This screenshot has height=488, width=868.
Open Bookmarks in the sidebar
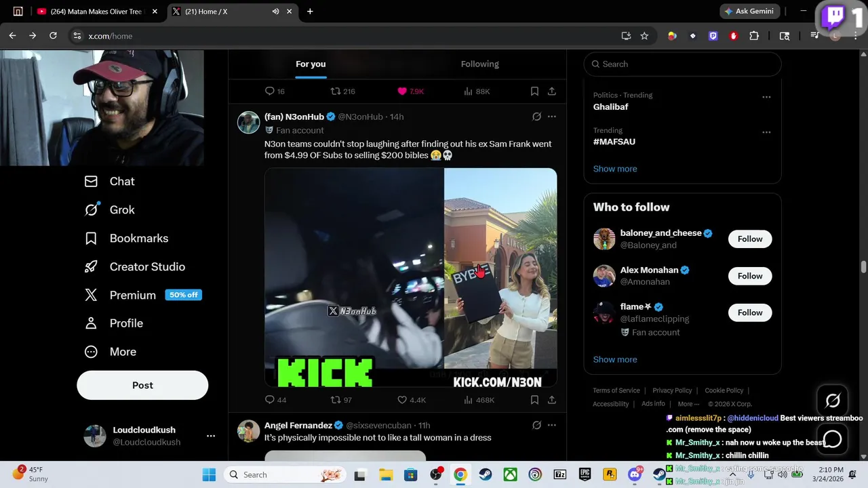point(126,239)
